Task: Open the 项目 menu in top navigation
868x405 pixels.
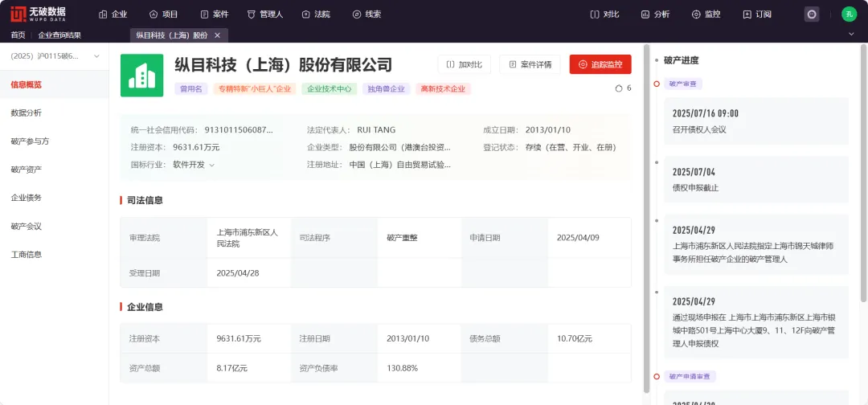Action: 164,14
